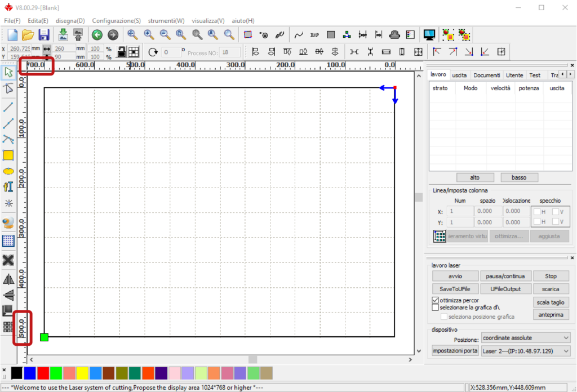Switch to the Test tab
The image size is (577, 392).
click(x=535, y=75)
